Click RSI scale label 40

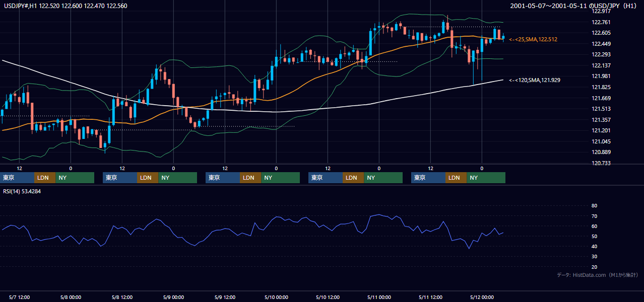(594, 246)
